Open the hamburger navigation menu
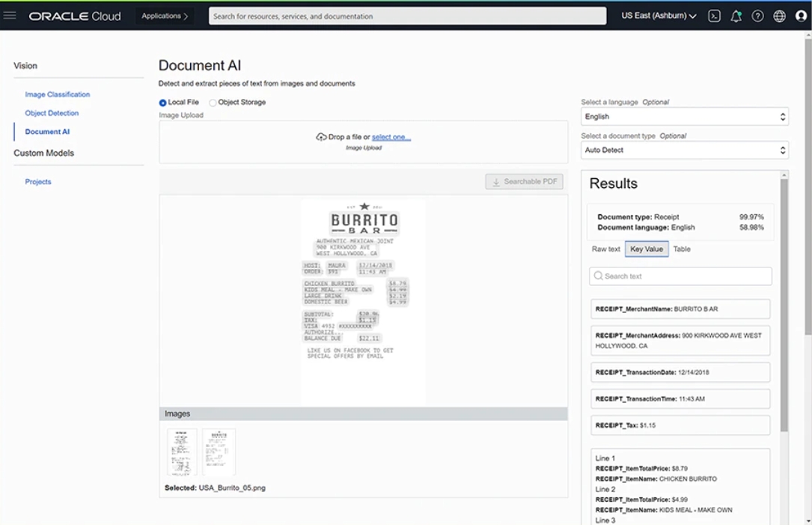Screen dimensions: 812x525 point(10,16)
